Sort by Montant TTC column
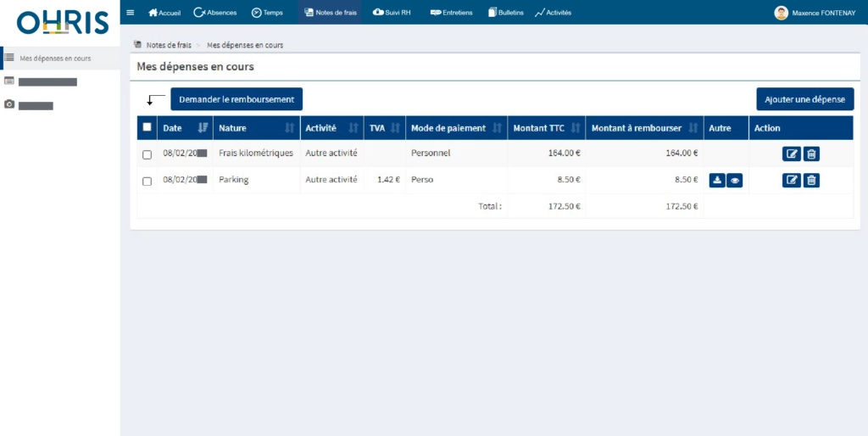The image size is (868, 436). pyautogui.click(x=576, y=128)
